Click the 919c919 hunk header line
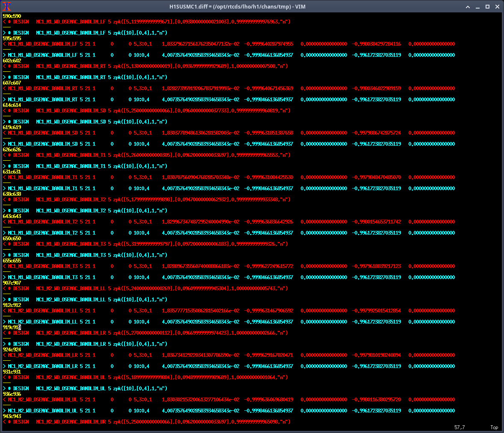This screenshot has height=433, width=504. [x=12, y=327]
